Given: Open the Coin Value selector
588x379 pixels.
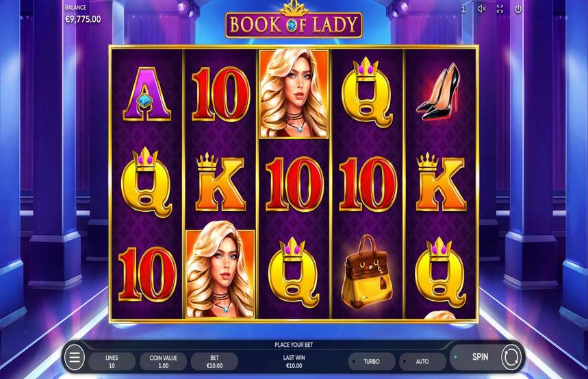Looking at the screenshot, I should point(163,361).
